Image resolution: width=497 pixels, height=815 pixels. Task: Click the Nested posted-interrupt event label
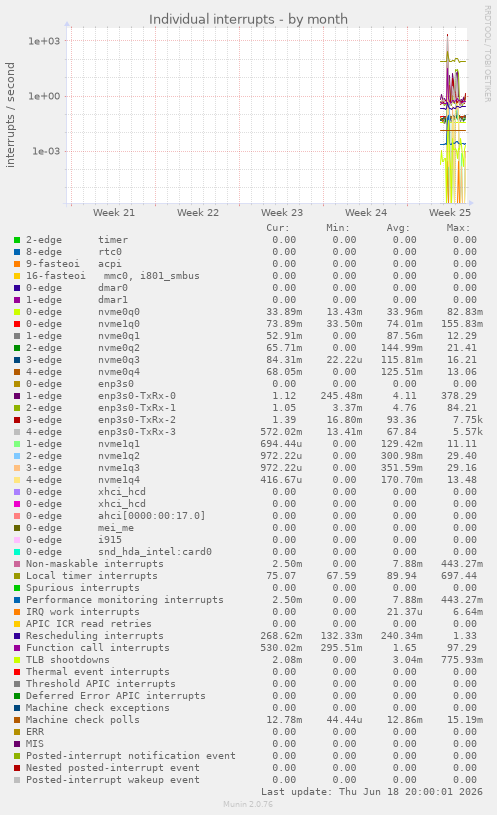(x=113, y=768)
